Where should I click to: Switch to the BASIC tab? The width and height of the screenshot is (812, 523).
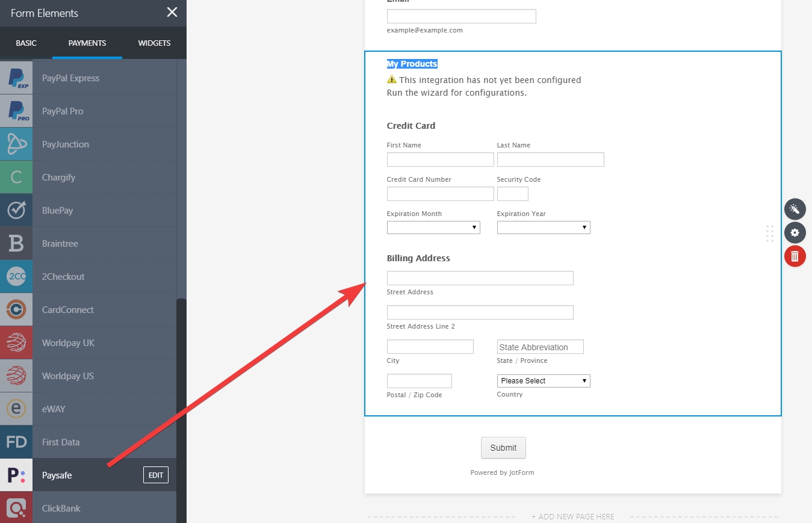[26, 43]
